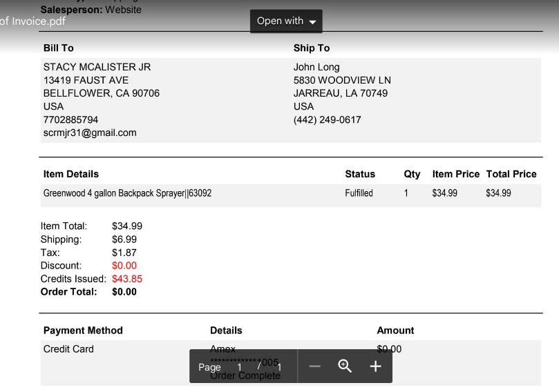Viewport: 559px width, 392px height.
Task: Select the 'Bill To' heading
Action: (x=59, y=48)
